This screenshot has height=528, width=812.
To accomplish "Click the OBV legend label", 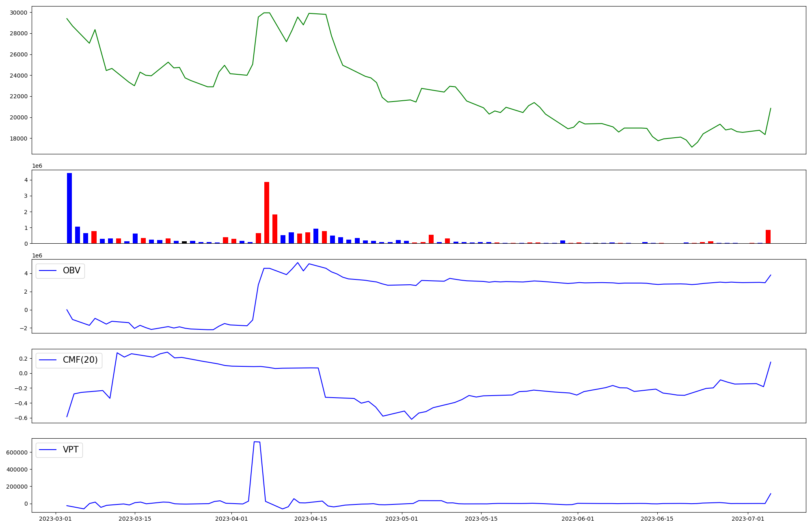I will (71, 270).
